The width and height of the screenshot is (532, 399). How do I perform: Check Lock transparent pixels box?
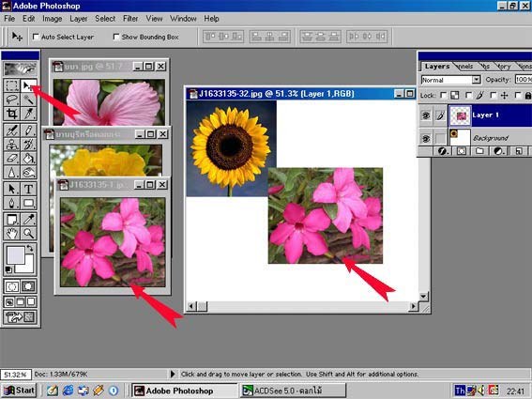[x=443, y=96]
